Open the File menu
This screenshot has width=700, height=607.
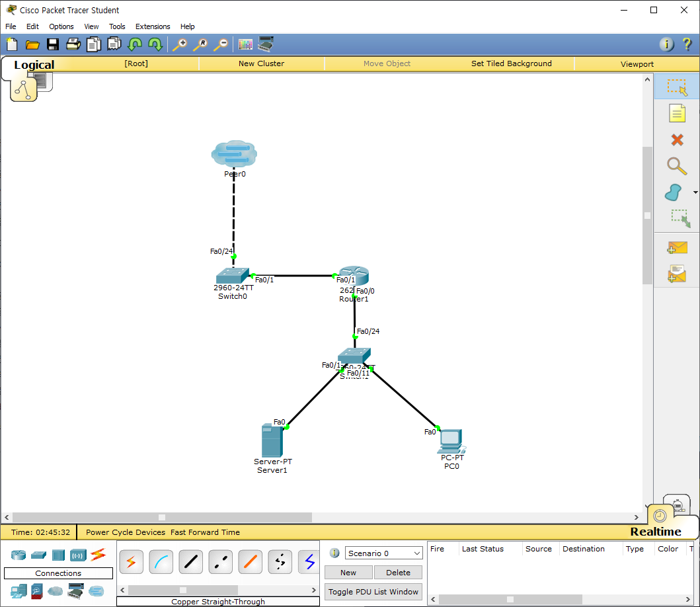(x=11, y=26)
